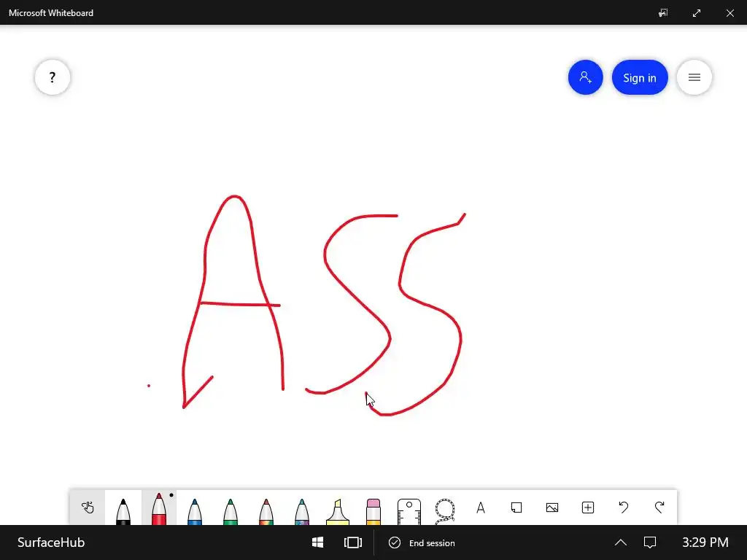The width and height of the screenshot is (747, 560).
Task: Redo the last action
Action: (659, 507)
